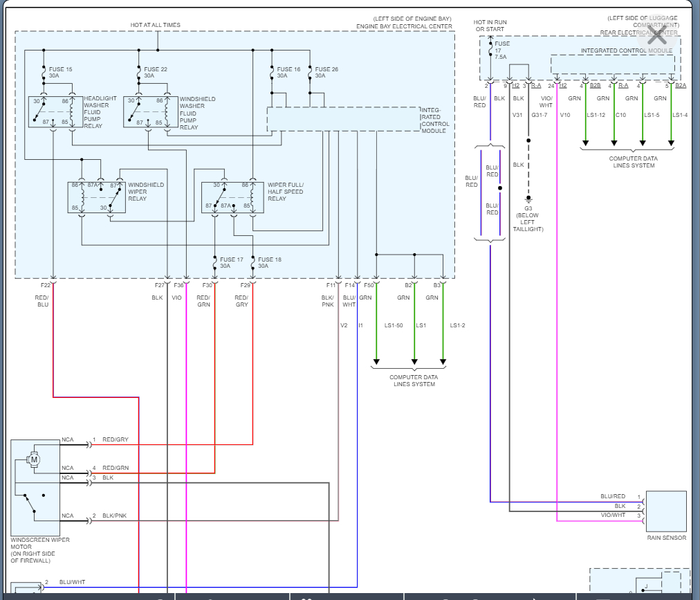Viewport: 700px width, 600px height.
Task: Select the Fuse 22 30A symbol
Action: coord(140,73)
